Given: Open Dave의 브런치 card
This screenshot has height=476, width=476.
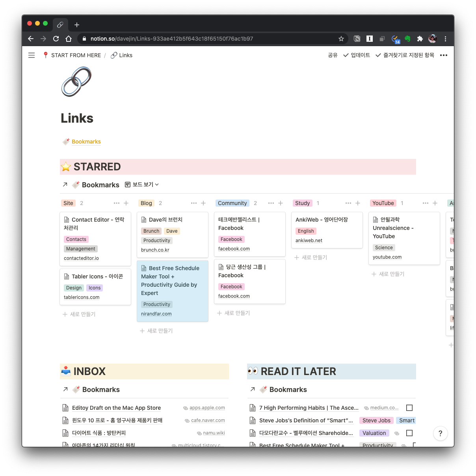Looking at the screenshot, I should [173, 235].
